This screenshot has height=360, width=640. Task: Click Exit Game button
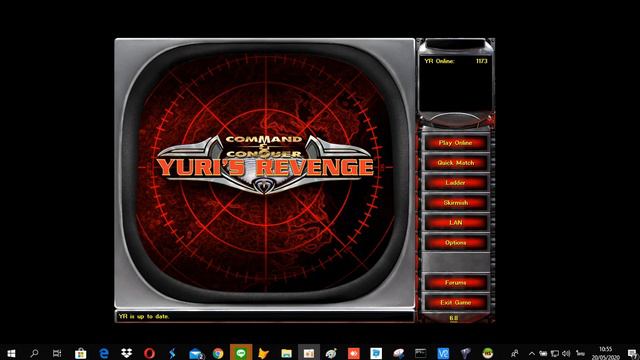456,302
